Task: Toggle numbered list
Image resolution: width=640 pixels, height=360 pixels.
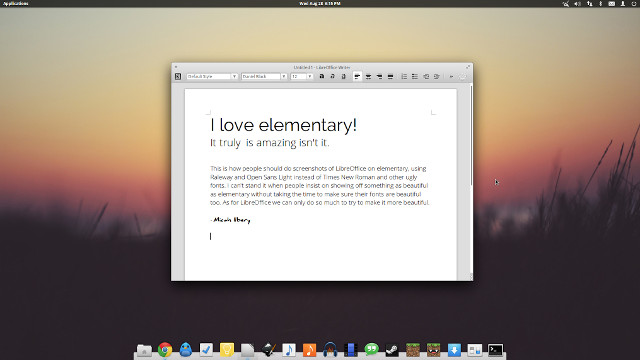Action: [404, 76]
